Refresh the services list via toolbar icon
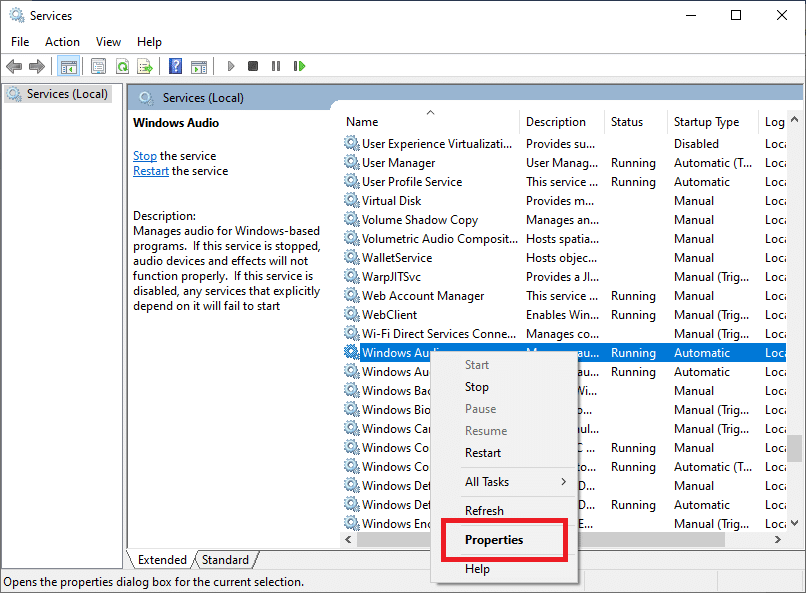The width and height of the screenshot is (806, 593). click(122, 66)
